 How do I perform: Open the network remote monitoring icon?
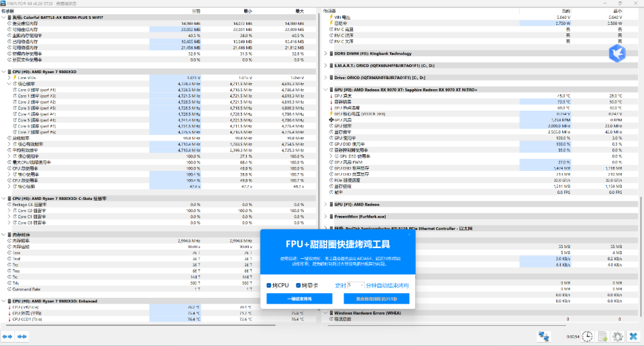[544, 337]
